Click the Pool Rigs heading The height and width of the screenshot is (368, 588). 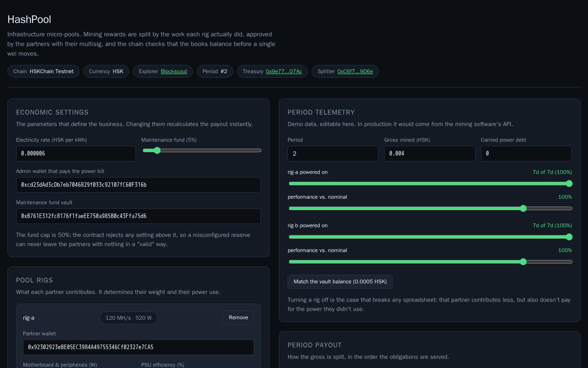click(34, 280)
